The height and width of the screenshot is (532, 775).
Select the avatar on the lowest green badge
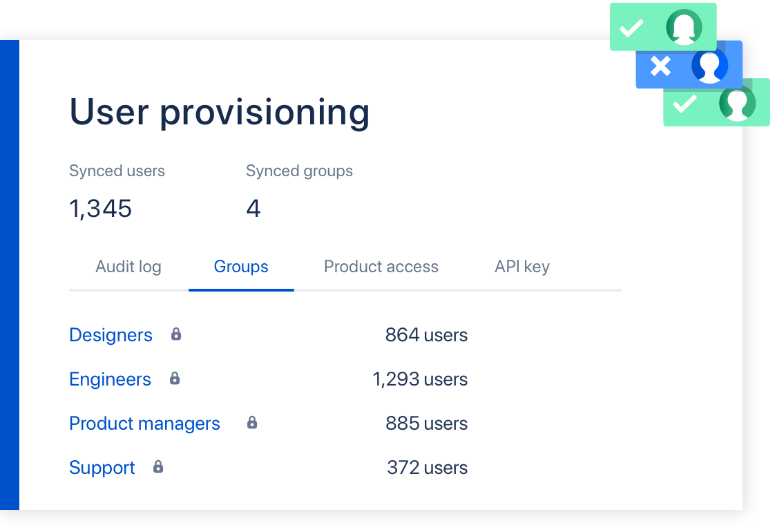[737, 104]
